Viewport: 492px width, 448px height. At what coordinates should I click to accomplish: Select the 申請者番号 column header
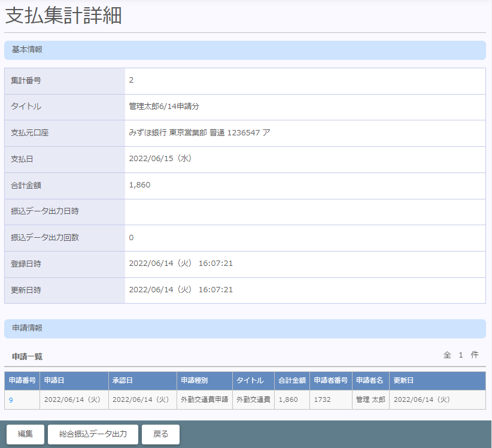(330, 381)
